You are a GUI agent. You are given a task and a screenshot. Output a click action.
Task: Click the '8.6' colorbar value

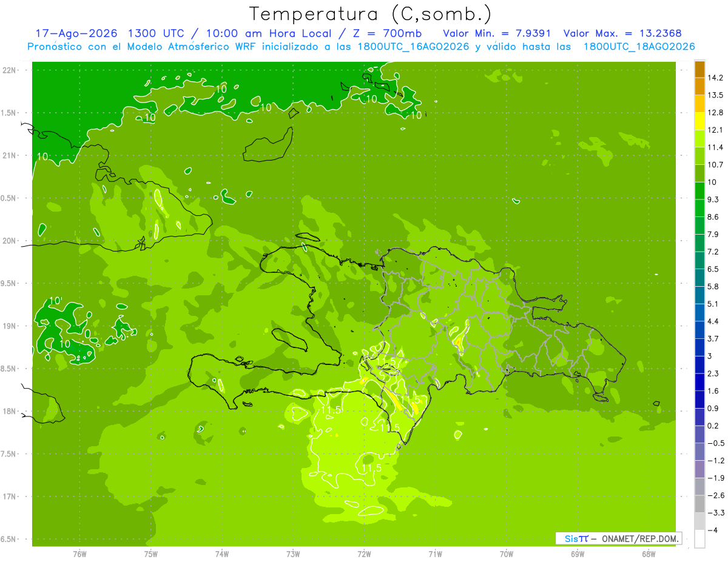(713, 217)
